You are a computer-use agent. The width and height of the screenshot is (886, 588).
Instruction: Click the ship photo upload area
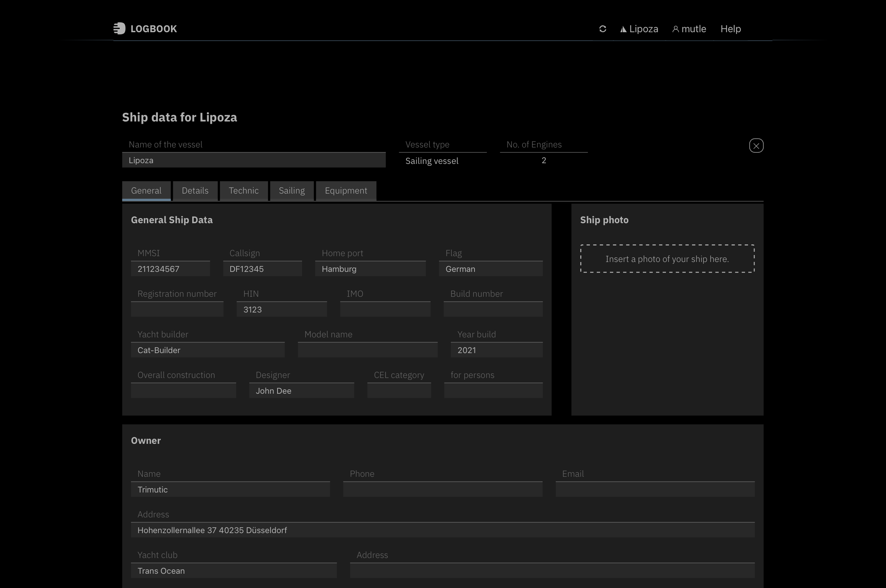coord(667,259)
